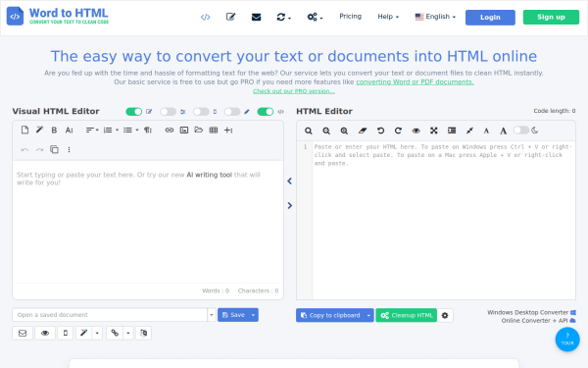
Task: Click into the HTML code input area
Action: point(444,221)
